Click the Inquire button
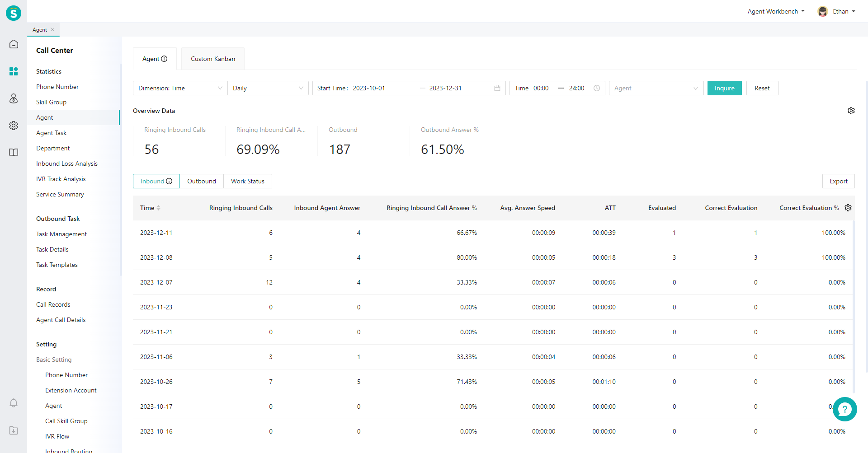 [x=724, y=88]
